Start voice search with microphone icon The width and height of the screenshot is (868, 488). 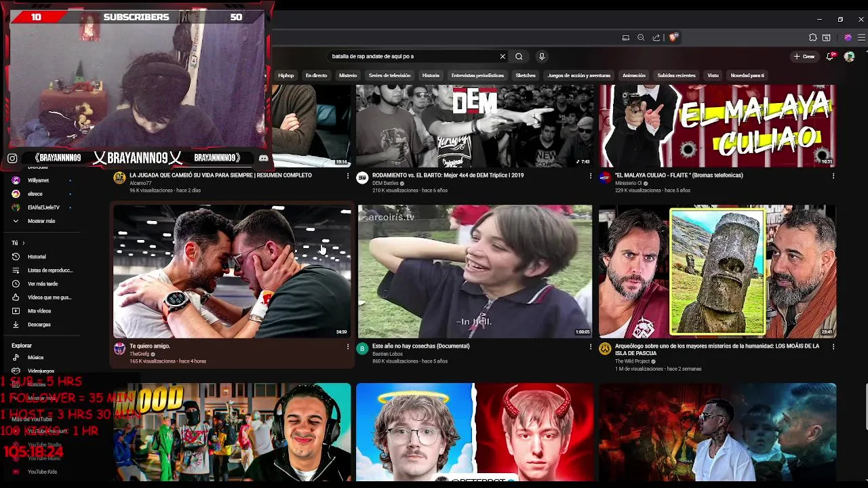point(541,56)
